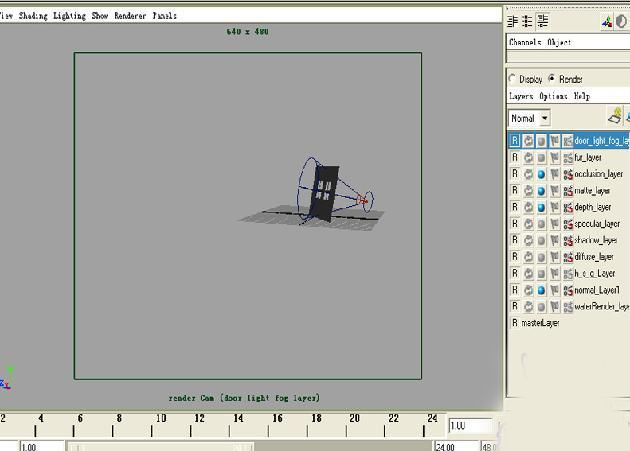Click the layer settings icon beside specular_layer

pos(567,224)
